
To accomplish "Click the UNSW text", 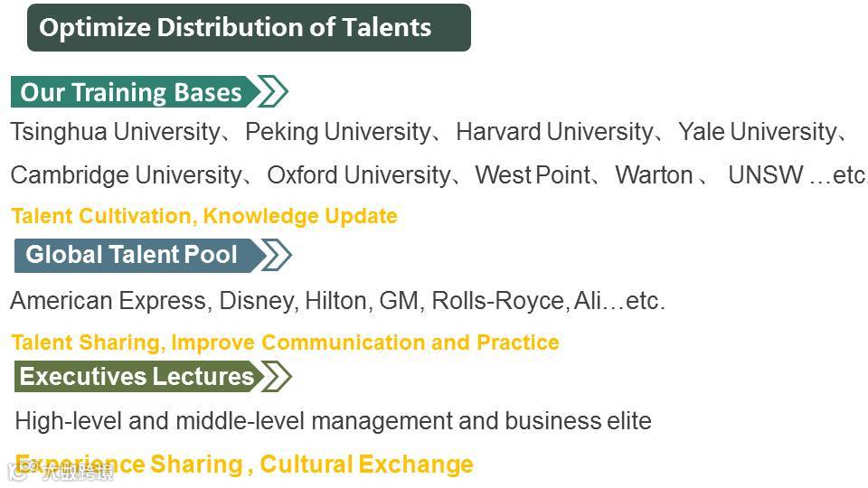I will 766,174.
